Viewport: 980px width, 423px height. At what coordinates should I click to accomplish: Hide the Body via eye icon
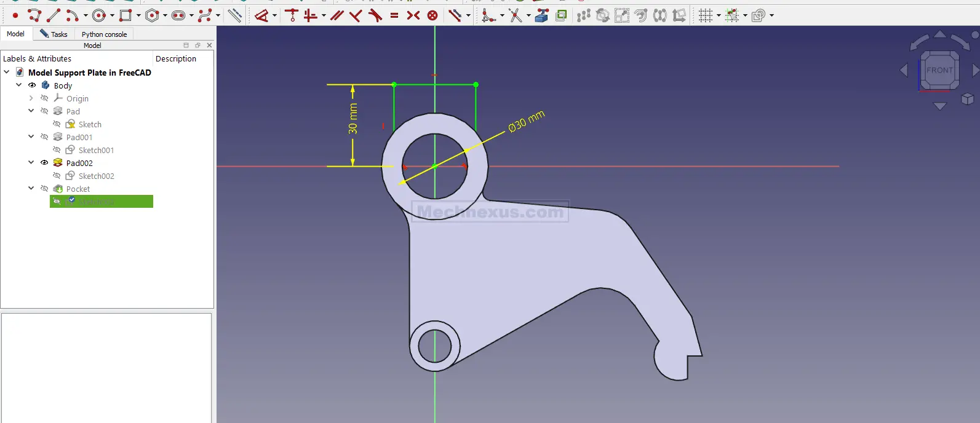[x=32, y=85]
